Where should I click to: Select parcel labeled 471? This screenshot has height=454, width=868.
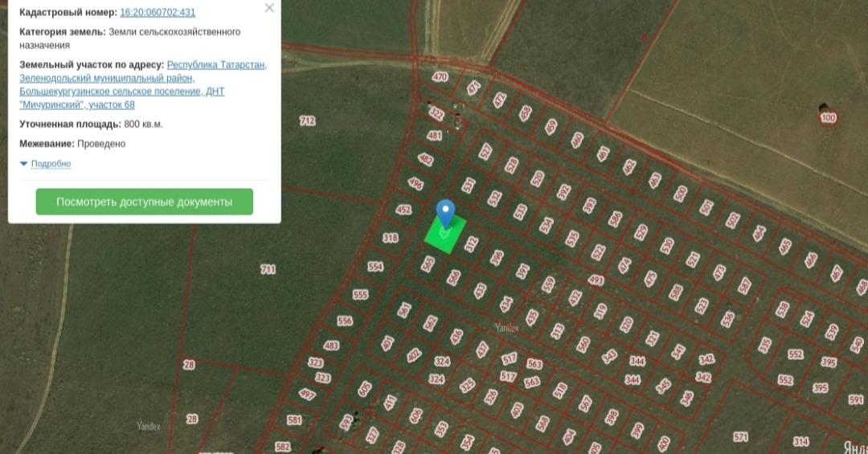[x=474, y=88]
